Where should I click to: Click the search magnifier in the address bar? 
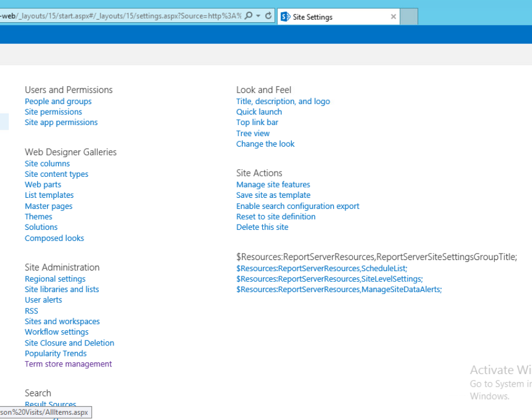pyautogui.click(x=248, y=15)
